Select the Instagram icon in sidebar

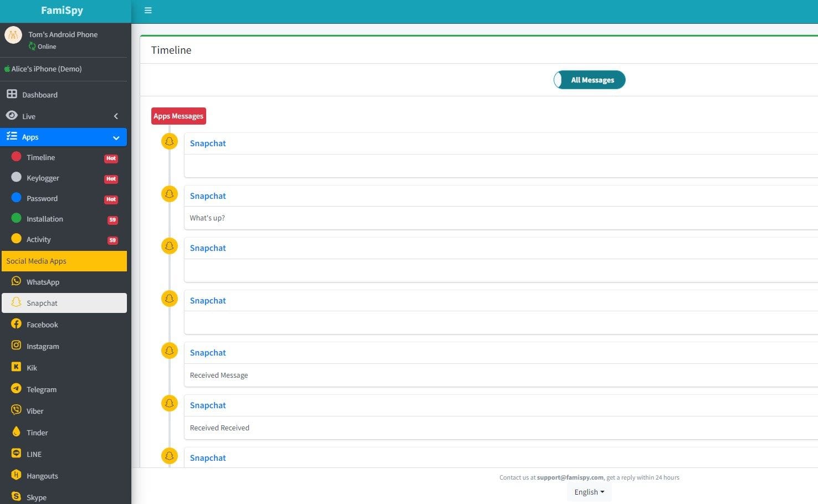pos(16,346)
